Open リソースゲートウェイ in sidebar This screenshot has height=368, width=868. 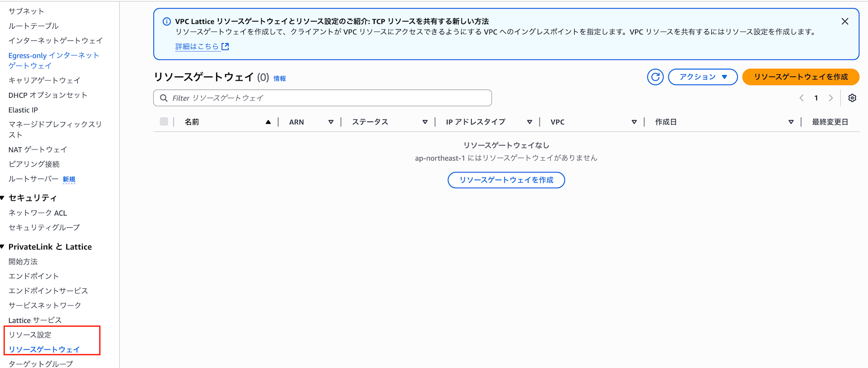44,349
